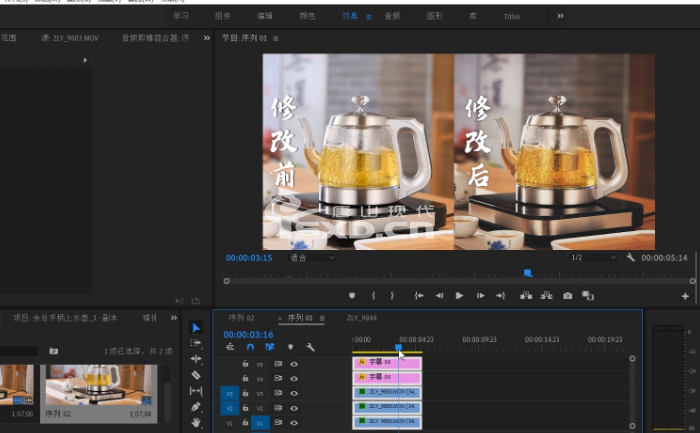The image size is (700, 433).
Task: Click the Extract button
Action: (x=546, y=296)
